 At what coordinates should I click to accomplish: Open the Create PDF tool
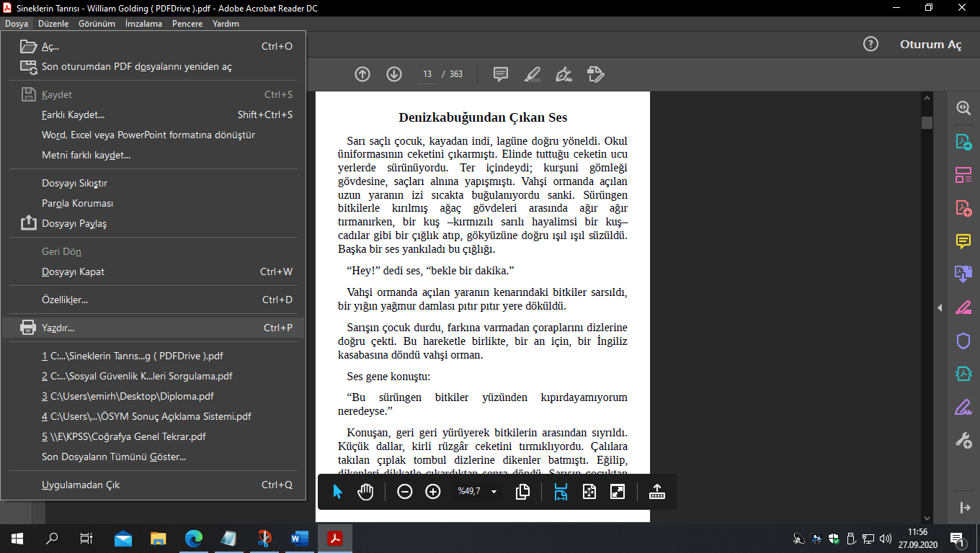(x=962, y=208)
